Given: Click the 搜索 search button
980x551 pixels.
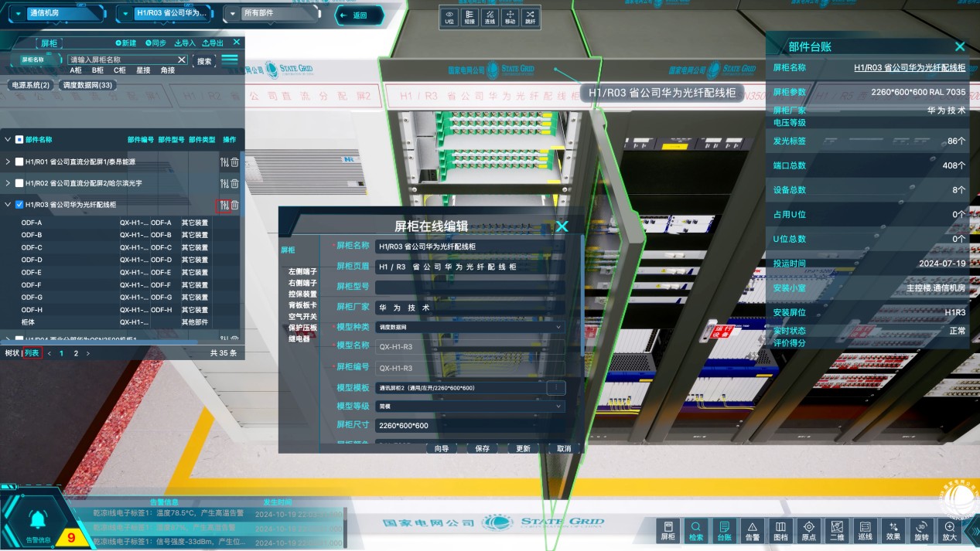Looking at the screenshot, I should coord(204,61).
